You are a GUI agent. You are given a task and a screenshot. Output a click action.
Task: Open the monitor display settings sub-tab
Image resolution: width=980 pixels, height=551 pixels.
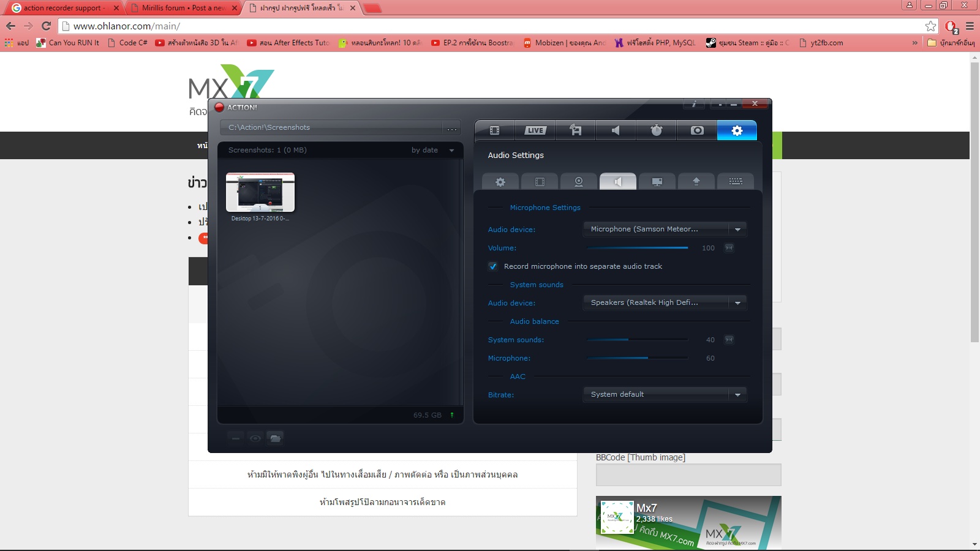point(657,182)
